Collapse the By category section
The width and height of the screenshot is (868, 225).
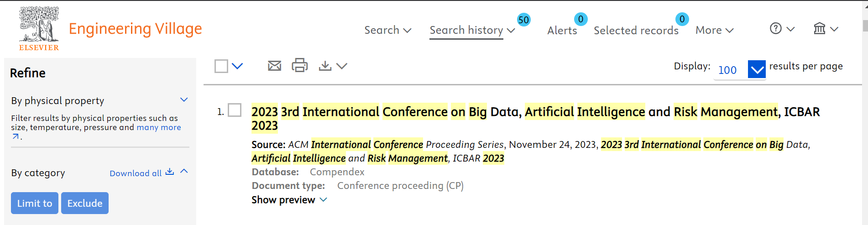click(x=184, y=172)
